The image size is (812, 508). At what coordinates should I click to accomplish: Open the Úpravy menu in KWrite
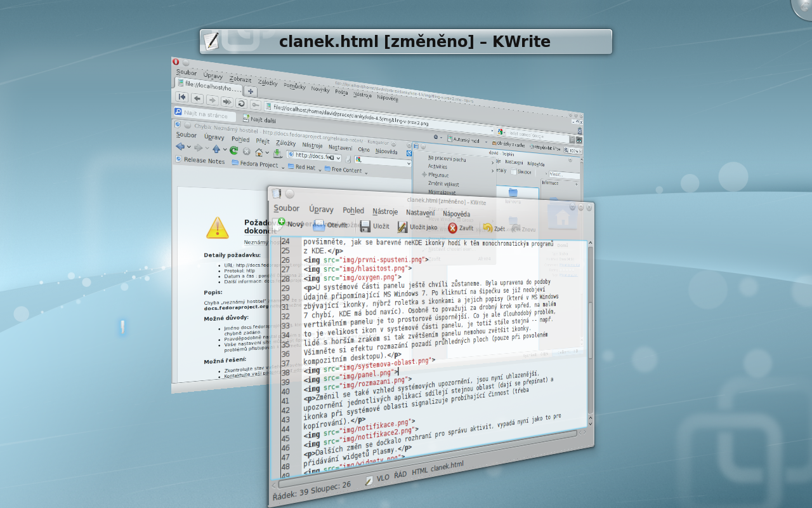[x=321, y=210]
